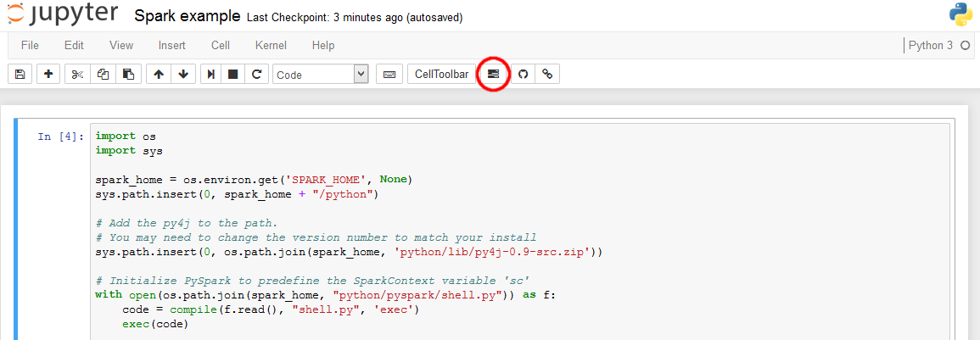Move the selected cell up

159,75
